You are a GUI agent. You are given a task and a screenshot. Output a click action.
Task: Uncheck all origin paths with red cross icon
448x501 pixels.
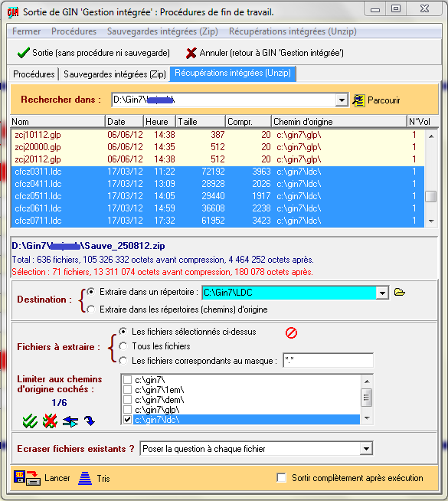click(x=50, y=421)
